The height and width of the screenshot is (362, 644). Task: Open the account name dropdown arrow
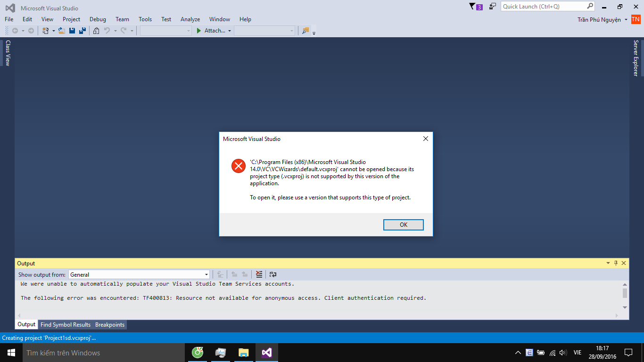[626, 19]
